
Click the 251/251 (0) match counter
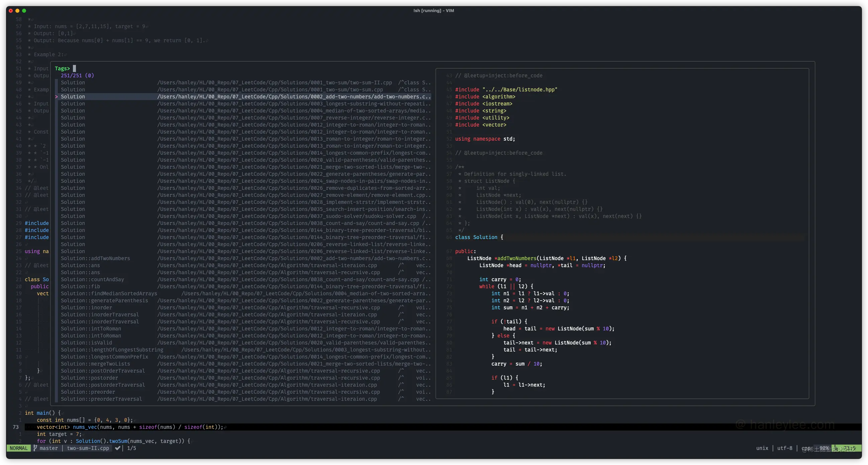coord(77,76)
